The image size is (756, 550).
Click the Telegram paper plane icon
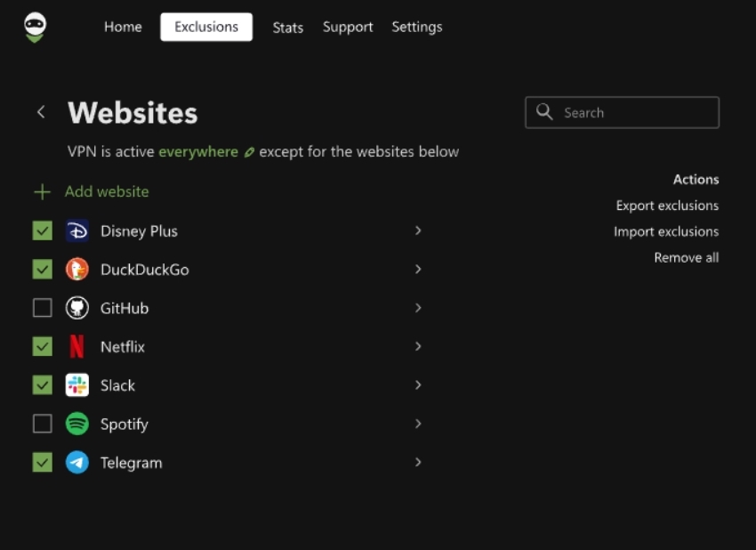point(77,463)
